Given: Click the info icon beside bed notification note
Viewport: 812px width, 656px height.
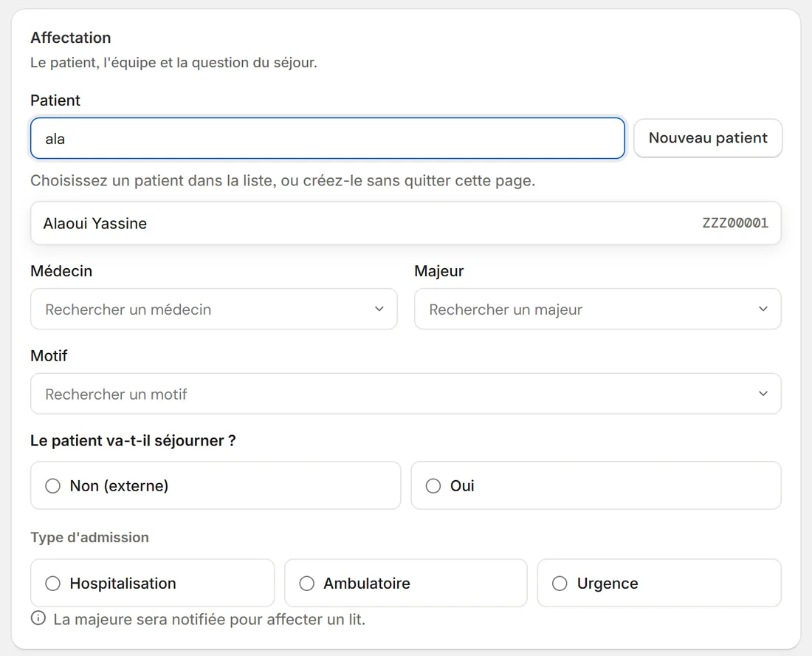Looking at the screenshot, I should 38,618.
